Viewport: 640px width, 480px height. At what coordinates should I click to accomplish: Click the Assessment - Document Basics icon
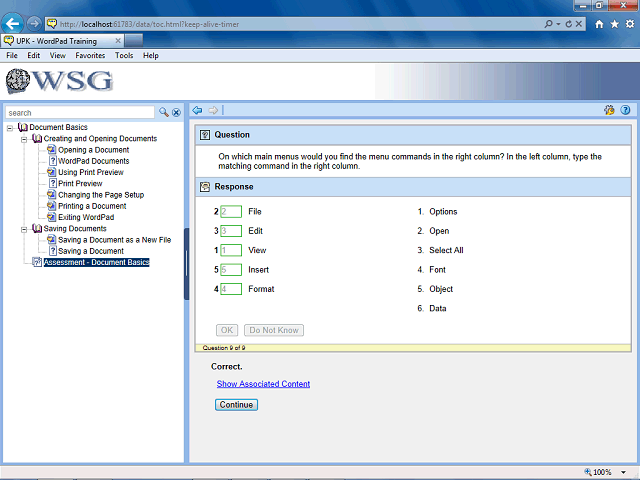(x=37, y=262)
